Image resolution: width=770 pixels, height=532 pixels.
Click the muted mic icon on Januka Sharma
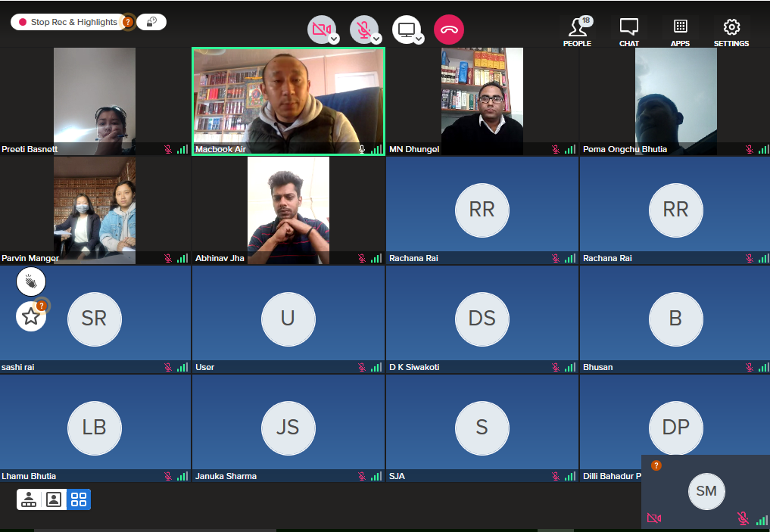pos(362,476)
